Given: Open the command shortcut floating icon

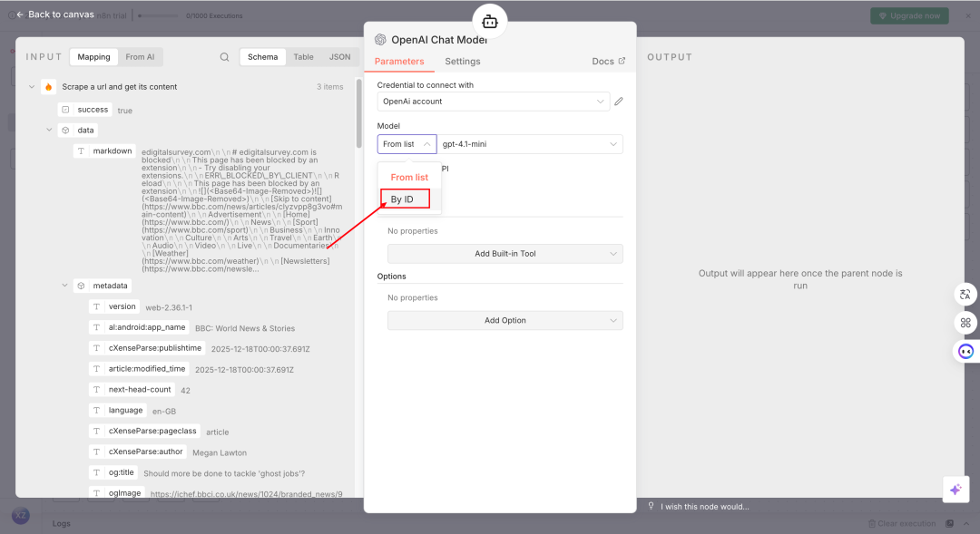Looking at the screenshot, I should (x=965, y=322).
